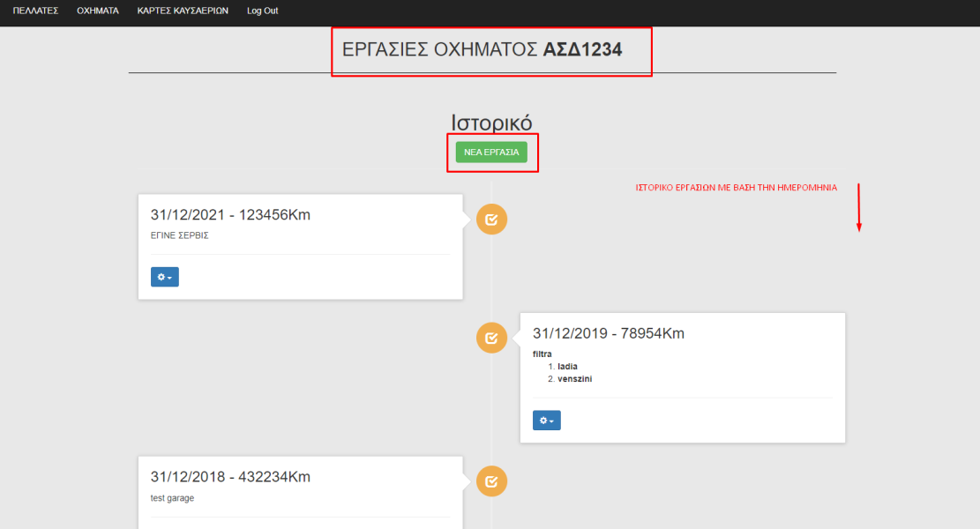
Task: Click the ΕΡΓΑΣΙΕΣ ΟΧΗΜΑΤΟΣ ΑΣΔ1234 page heading
Action: (482, 50)
